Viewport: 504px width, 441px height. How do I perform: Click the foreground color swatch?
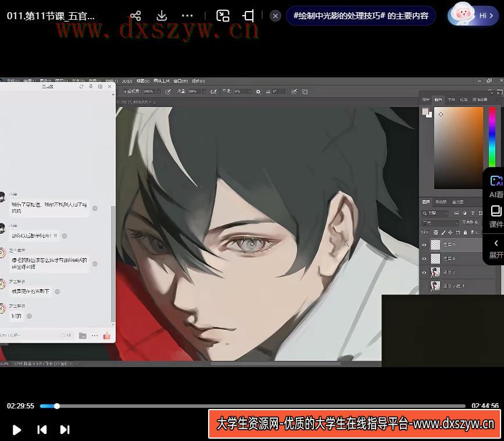pos(426,111)
